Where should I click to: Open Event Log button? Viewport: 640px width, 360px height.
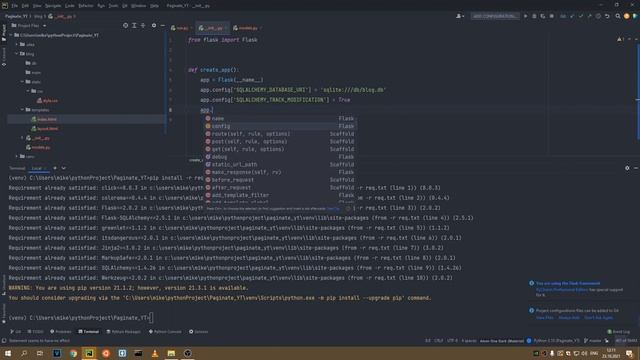[619, 331]
